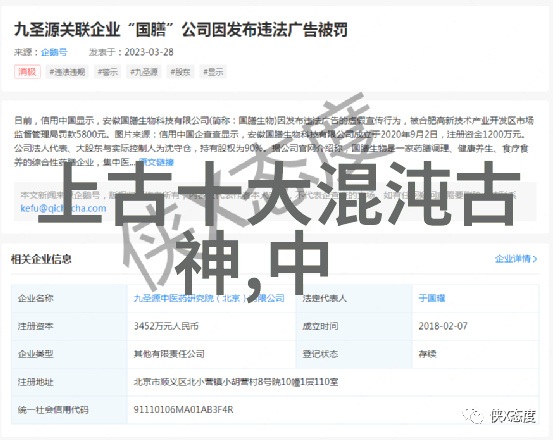Screen dimensions: 553x440
Task: Select the #警示 tag
Action: click(x=108, y=72)
